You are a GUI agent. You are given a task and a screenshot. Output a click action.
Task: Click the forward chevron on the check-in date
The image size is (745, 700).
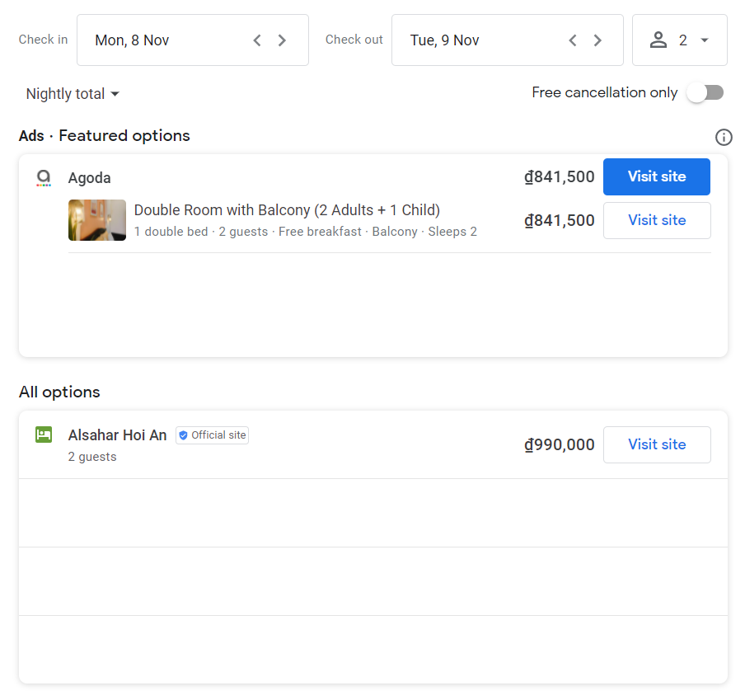(x=281, y=40)
